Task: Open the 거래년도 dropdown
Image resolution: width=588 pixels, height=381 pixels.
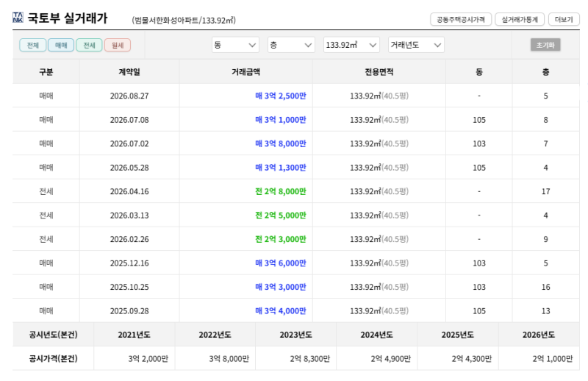Action: pyautogui.click(x=416, y=45)
